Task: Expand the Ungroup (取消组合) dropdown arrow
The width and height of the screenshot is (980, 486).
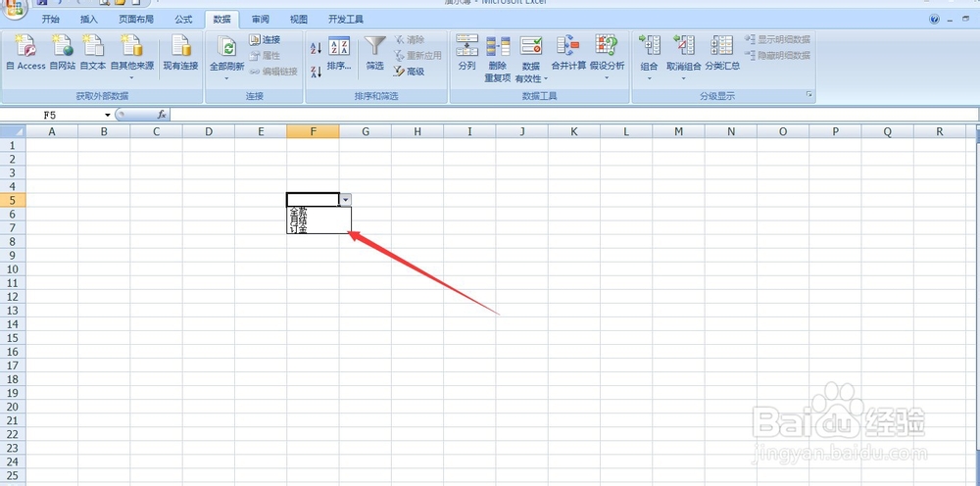Action: pyautogui.click(x=683, y=78)
